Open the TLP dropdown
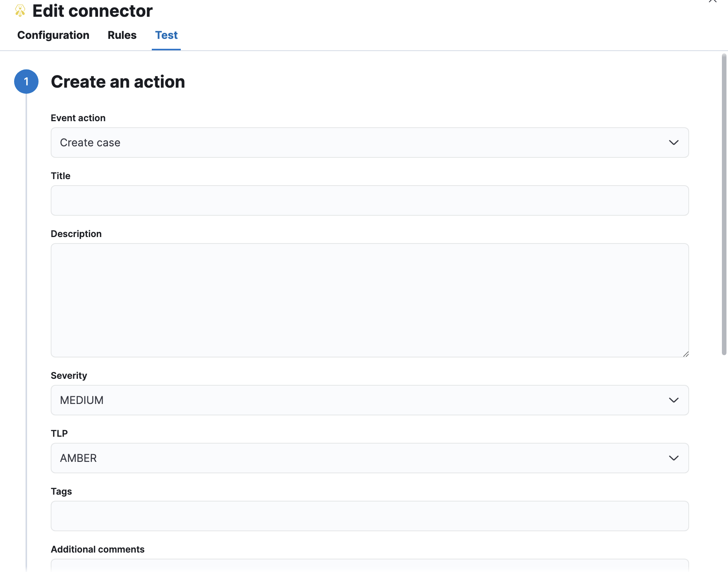The width and height of the screenshot is (728, 572). (369, 458)
